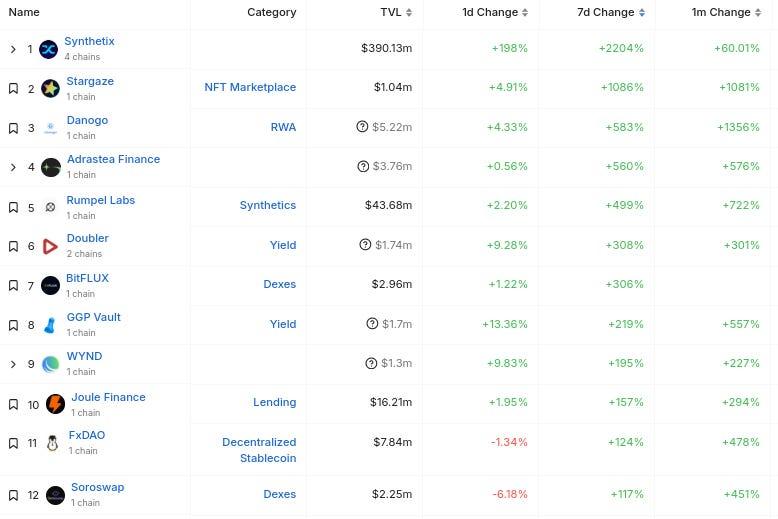Bookmark the Soroswap protocol
This screenshot has height=519, width=778.
[x=13, y=495]
